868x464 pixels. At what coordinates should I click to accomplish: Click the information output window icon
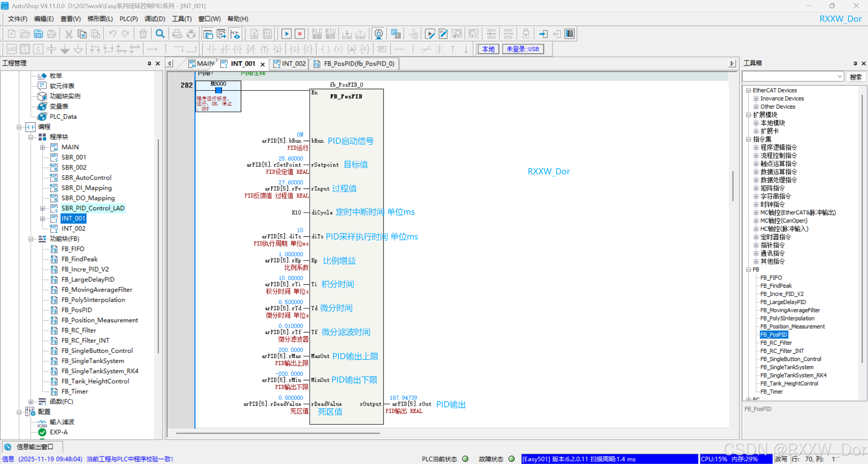click(8, 447)
